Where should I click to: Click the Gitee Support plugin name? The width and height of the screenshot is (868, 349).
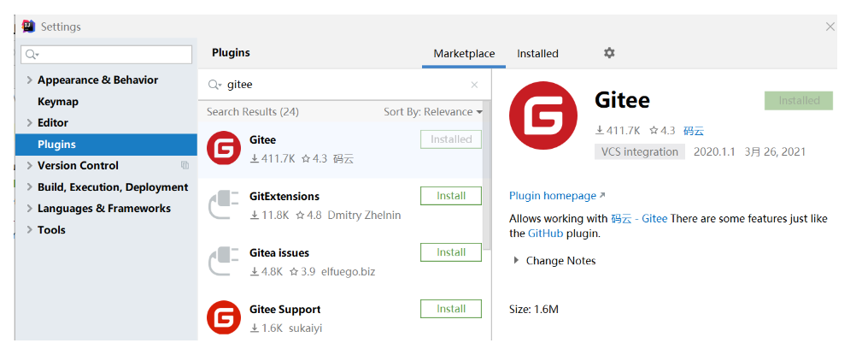285,310
